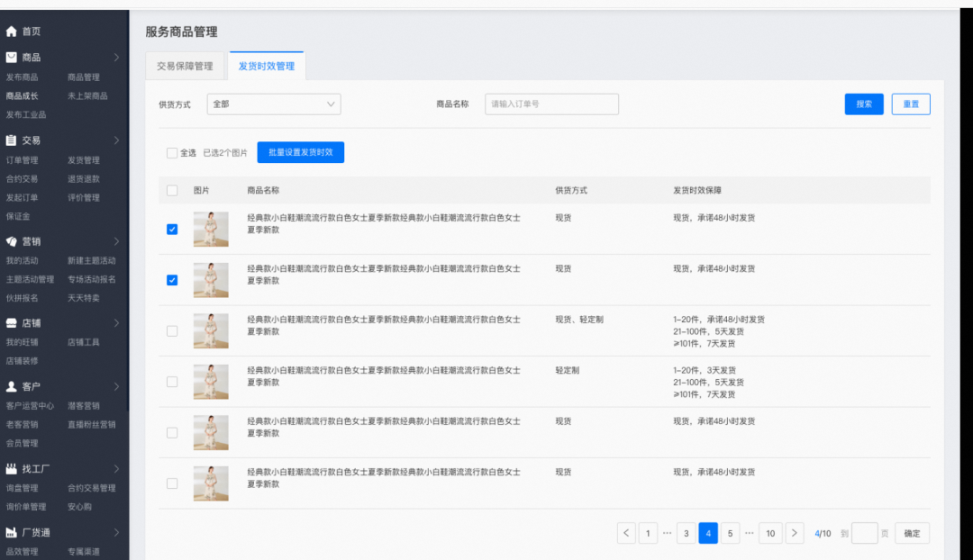Click the 客户 section icon
The width and height of the screenshot is (973, 560).
tap(12, 386)
